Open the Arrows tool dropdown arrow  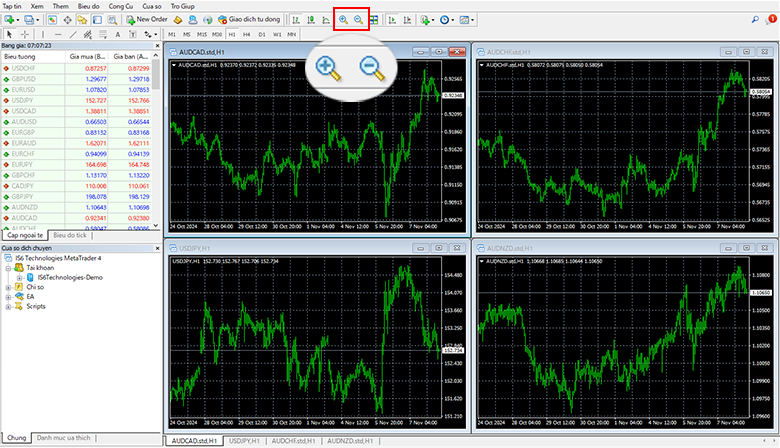[x=155, y=35]
